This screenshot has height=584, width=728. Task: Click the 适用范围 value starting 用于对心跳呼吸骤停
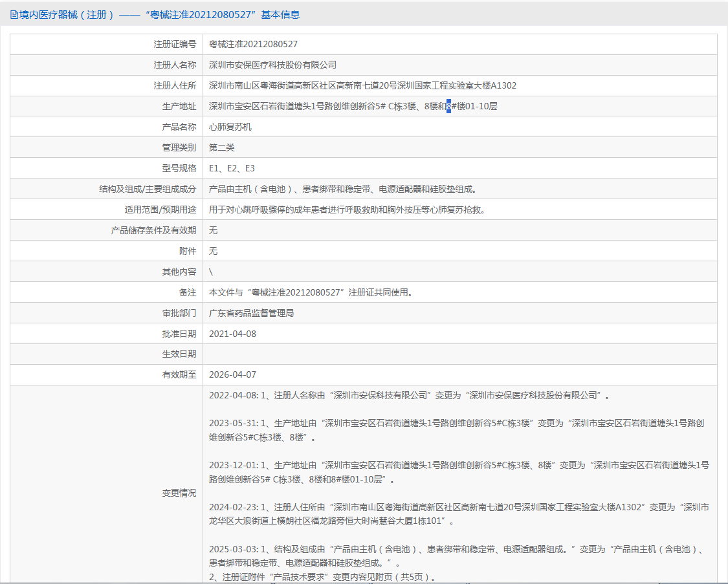[349, 210]
